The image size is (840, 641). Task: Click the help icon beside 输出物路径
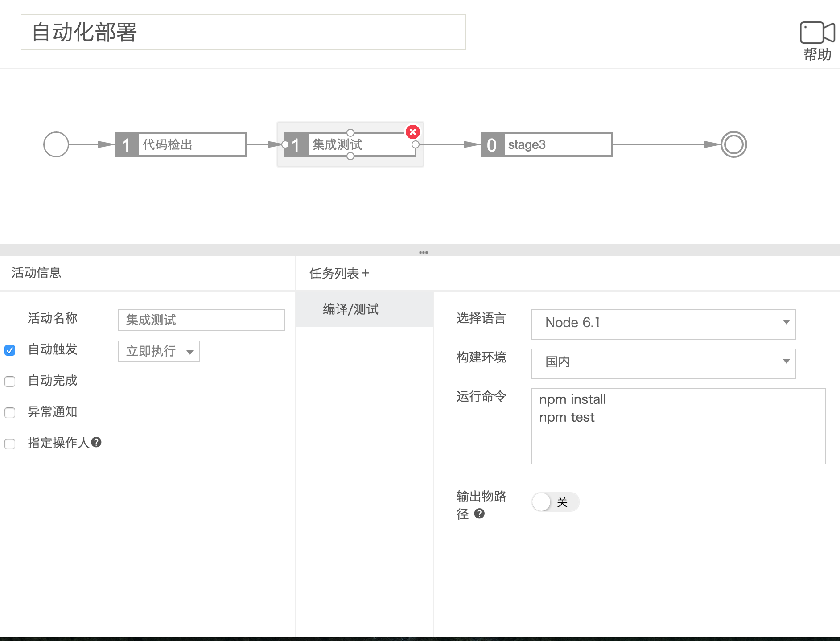[x=479, y=514]
